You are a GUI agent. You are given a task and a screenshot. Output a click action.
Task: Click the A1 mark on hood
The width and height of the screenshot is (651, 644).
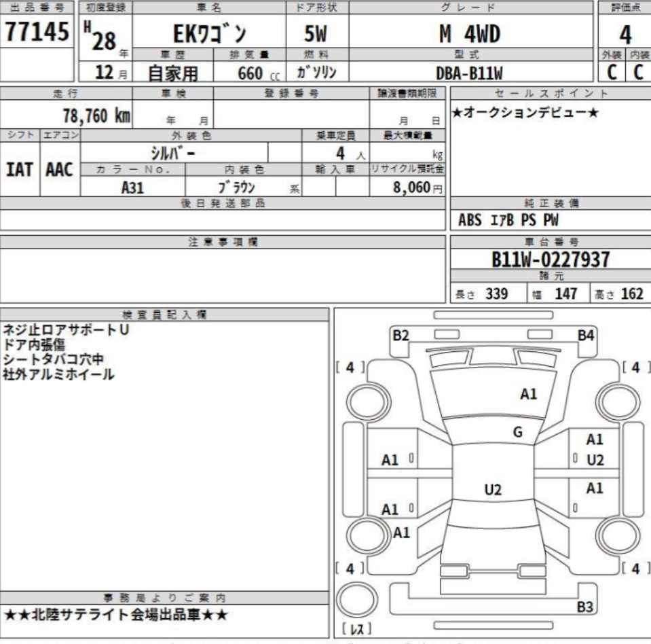[x=529, y=394]
